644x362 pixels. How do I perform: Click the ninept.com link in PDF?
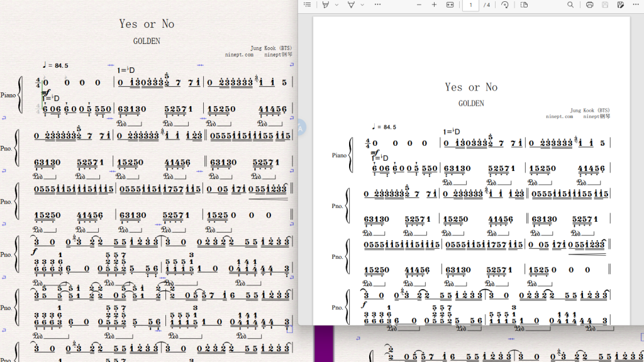[559, 116]
